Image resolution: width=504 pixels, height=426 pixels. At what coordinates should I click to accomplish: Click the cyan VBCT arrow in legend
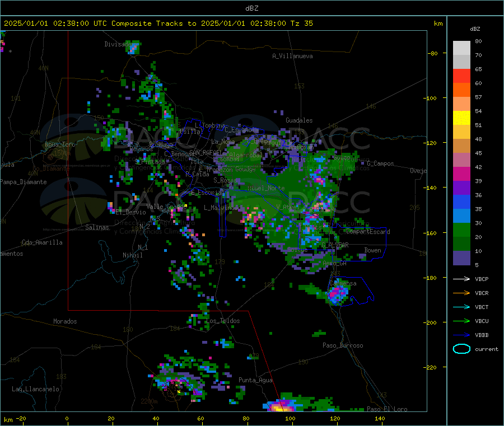pos(461,307)
